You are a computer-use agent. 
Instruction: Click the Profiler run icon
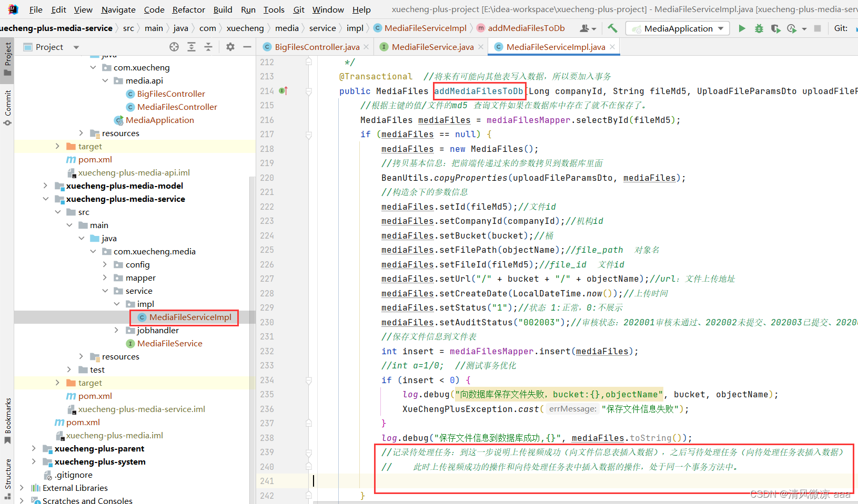[x=791, y=28]
